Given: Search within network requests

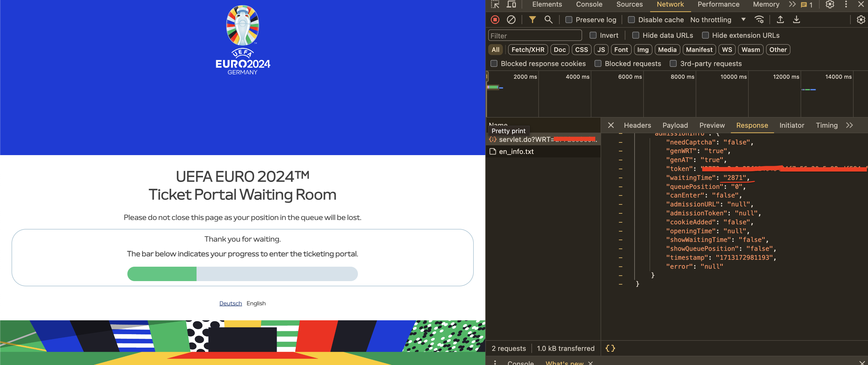Looking at the screenshot, I should (x=548, y=20).
